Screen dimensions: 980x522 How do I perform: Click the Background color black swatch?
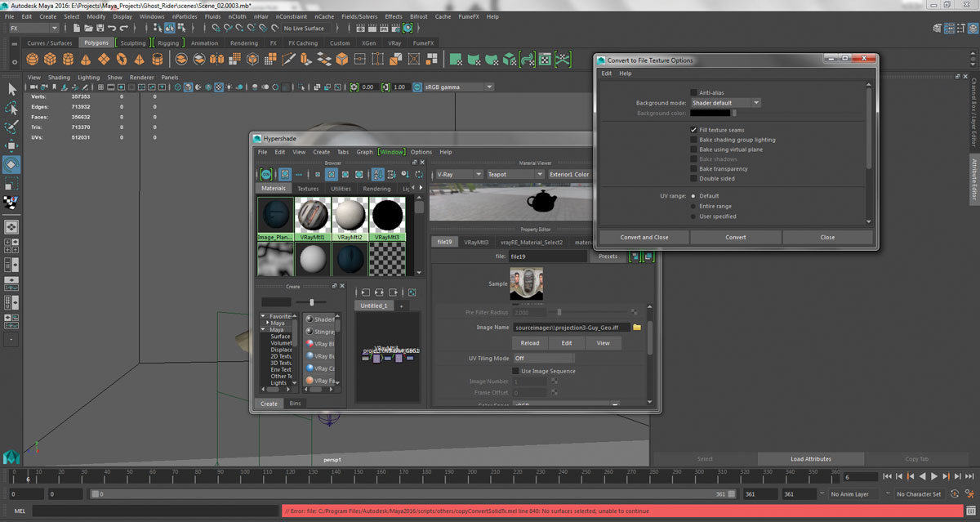point(710,113)
